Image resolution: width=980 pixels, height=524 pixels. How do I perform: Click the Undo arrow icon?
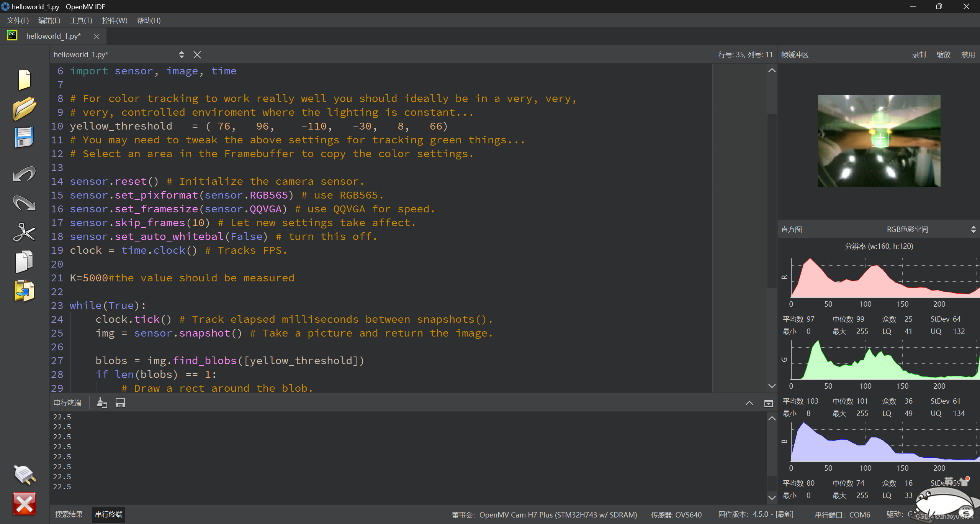pos(24,174)
